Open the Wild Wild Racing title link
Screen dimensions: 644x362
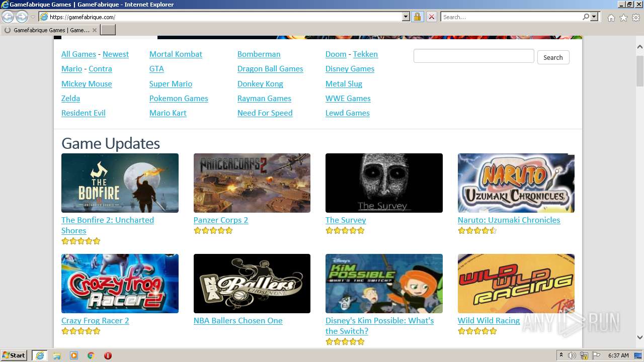(x=489, y=321)
